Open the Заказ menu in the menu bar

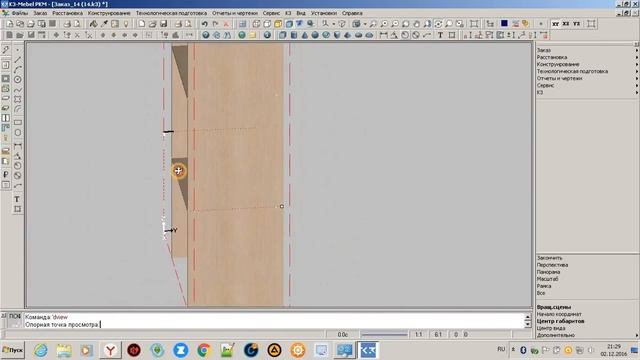pos(40,13)
